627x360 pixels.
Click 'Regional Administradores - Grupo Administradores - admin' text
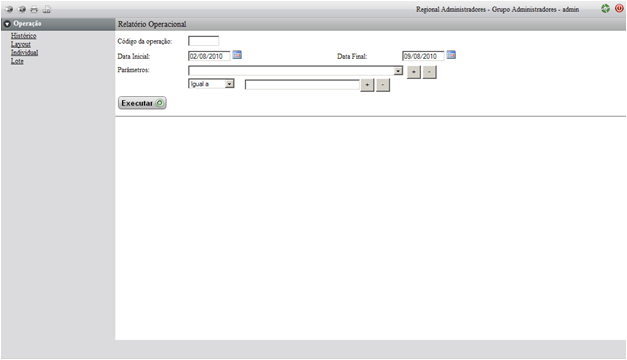(x=497, y=9)
